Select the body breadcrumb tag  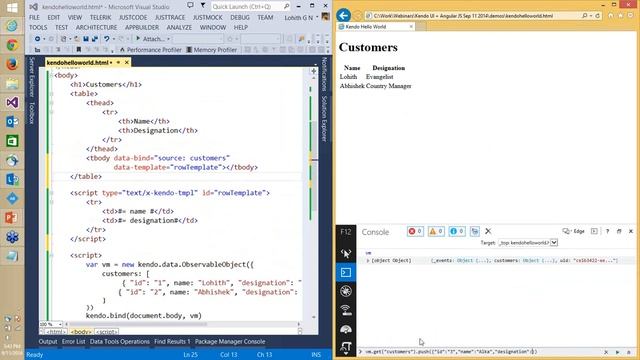[x=81, y=332]
